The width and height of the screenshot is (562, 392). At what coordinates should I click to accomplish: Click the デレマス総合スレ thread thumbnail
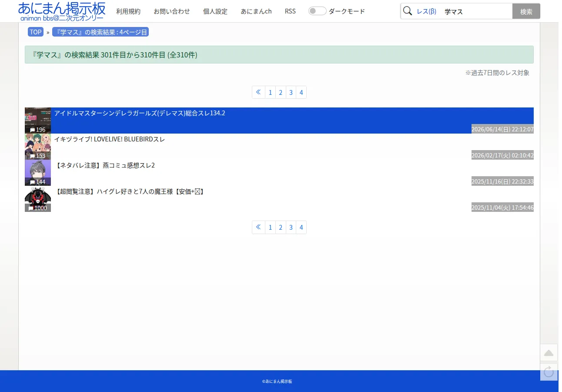[38, 121]
